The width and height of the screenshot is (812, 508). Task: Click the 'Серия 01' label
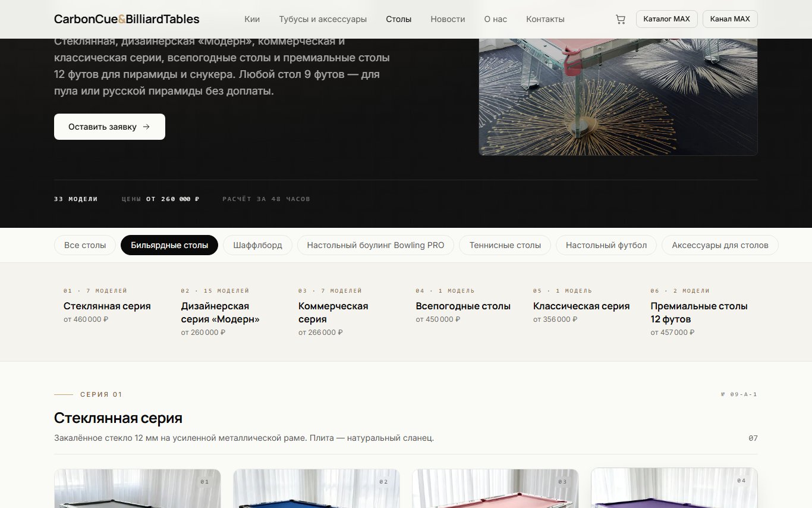point(101,394)
